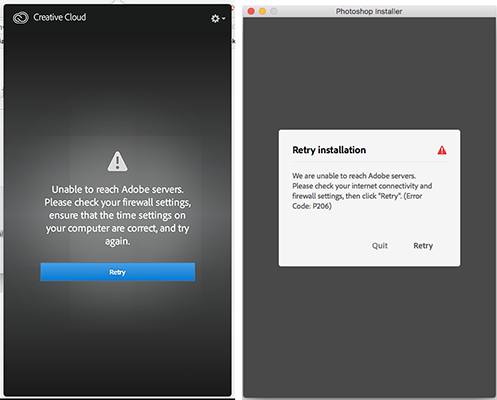Select Retry in the installer dialog

[423, 246]
